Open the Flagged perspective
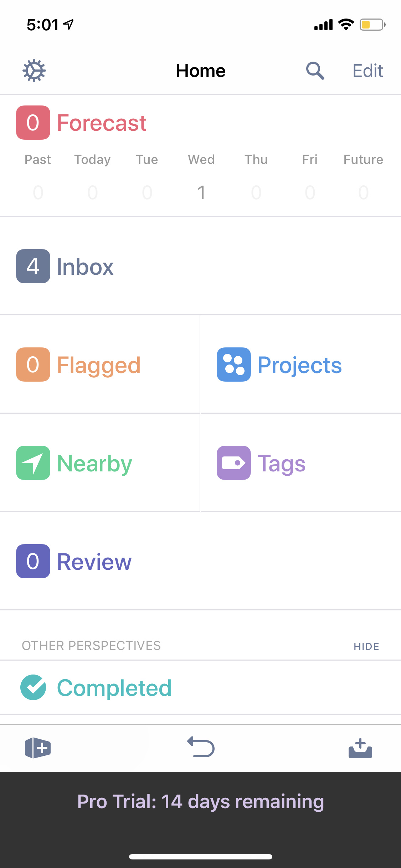Screen dimensions: 401x868 [x=100, y=365]
